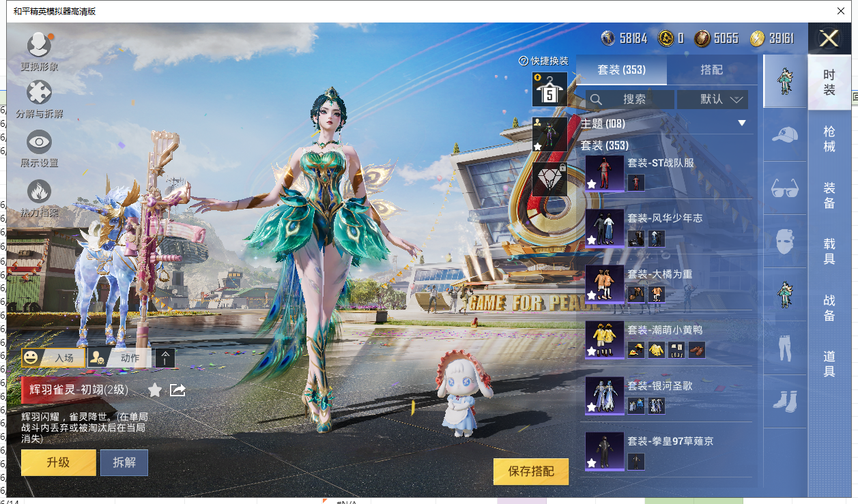Open the locked diamond icon slot
Screen dimensions: 858x504
(x=549, y=179)
